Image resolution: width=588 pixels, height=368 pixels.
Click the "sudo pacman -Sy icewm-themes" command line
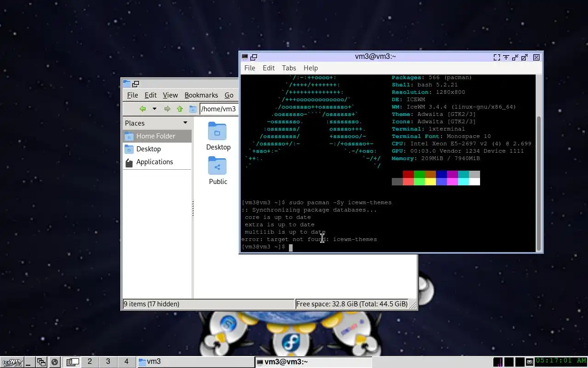tap(340, 202)
